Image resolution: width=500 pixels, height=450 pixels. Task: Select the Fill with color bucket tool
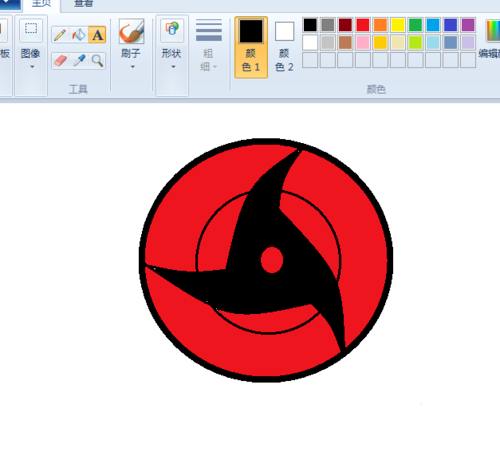(79, 35)
